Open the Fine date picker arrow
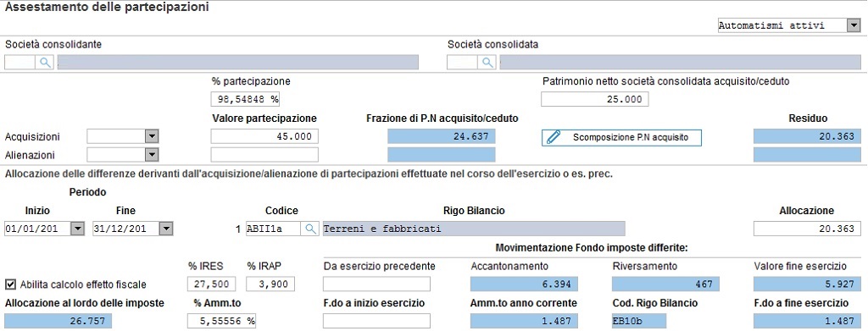Image resolution: width=868 pixels, height=331 pixels. point(166,229)
